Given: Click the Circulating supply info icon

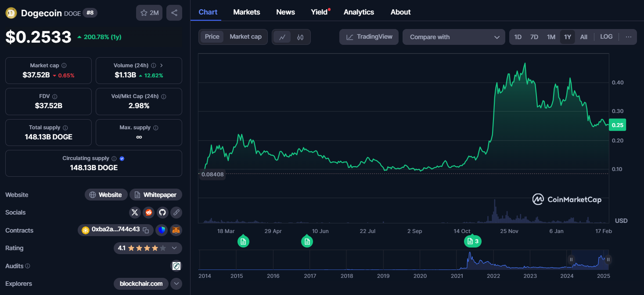Looking at the screenshot, I should click(x=114, y=158).
